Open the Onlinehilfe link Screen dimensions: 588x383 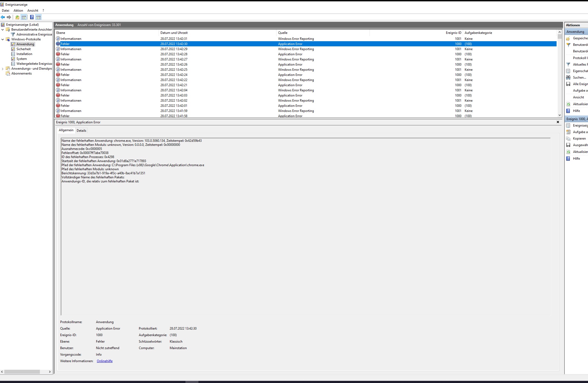point(105,361)
